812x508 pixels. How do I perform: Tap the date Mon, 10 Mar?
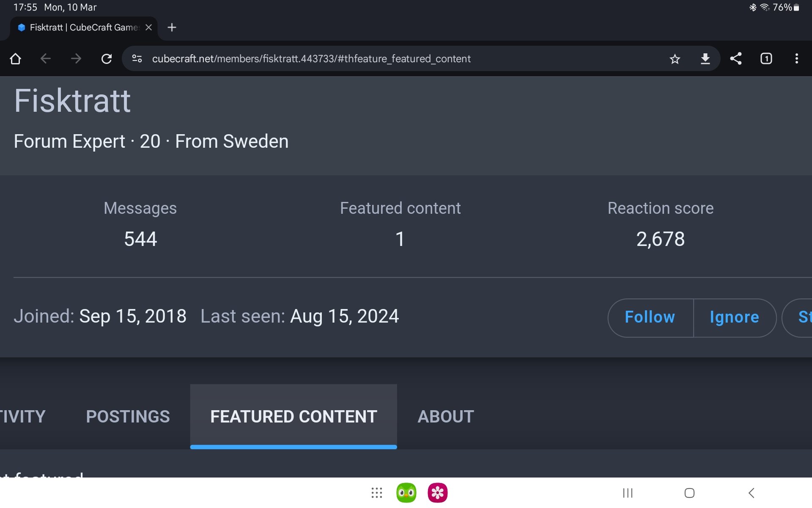(x=70, y=7)
